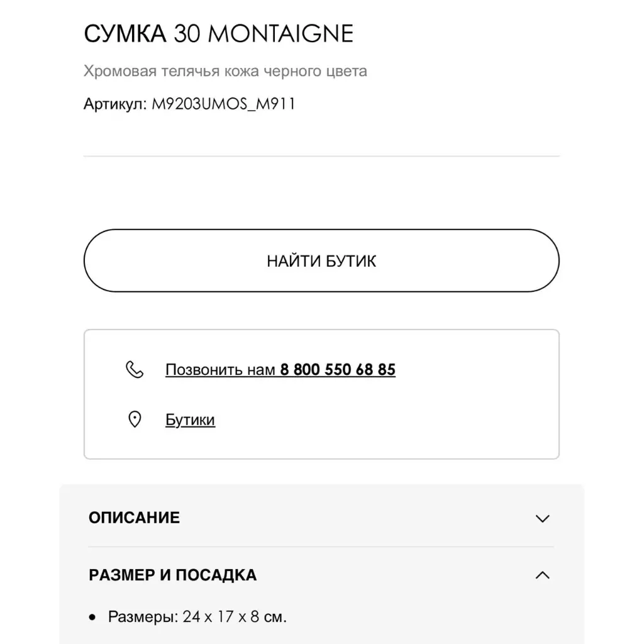
Task: Click the Размеры label in the list
Action: click(143, 616)
